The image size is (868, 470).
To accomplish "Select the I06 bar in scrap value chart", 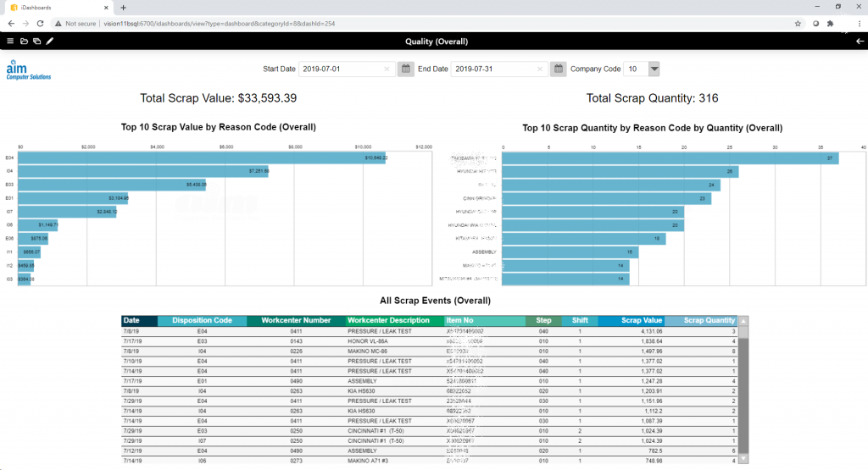I will pyautogui.click(x=37, y=225).
